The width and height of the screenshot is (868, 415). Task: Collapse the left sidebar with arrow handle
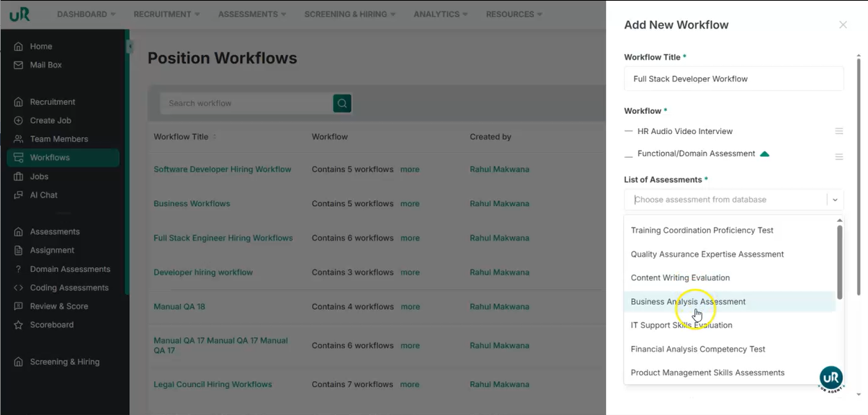130,47
